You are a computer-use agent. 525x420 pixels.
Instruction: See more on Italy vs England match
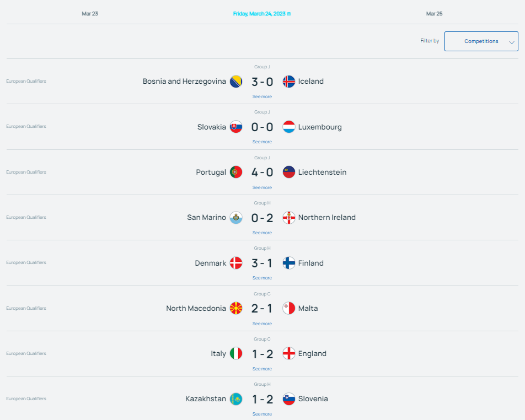262,369
